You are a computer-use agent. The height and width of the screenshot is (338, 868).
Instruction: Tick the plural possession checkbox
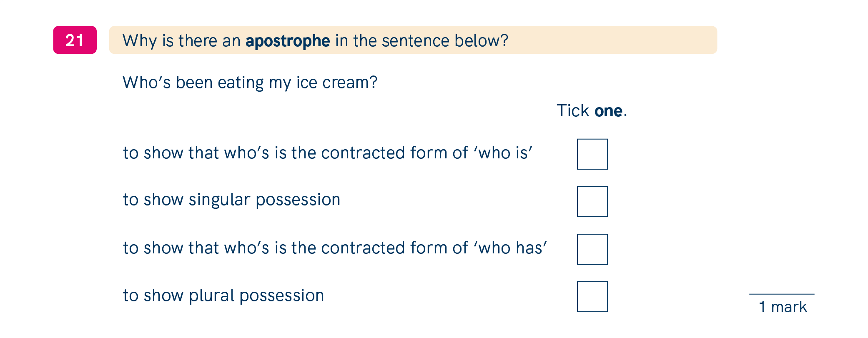click(592, 297)
